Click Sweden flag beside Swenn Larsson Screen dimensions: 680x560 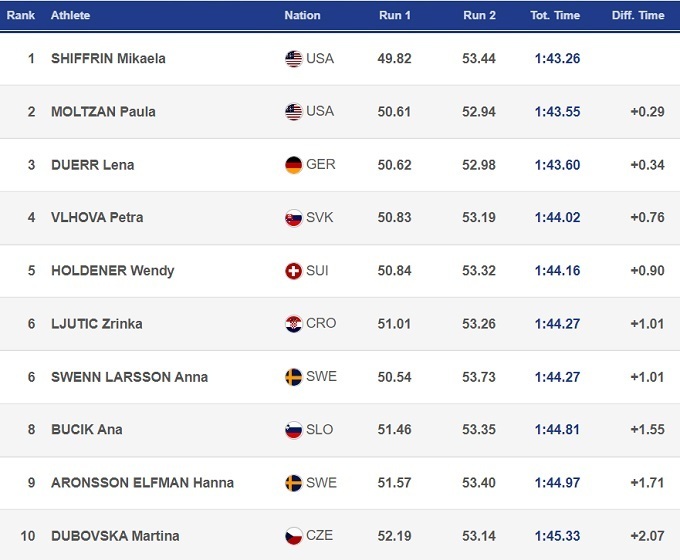pyautogui.click(x=293, y=377)
